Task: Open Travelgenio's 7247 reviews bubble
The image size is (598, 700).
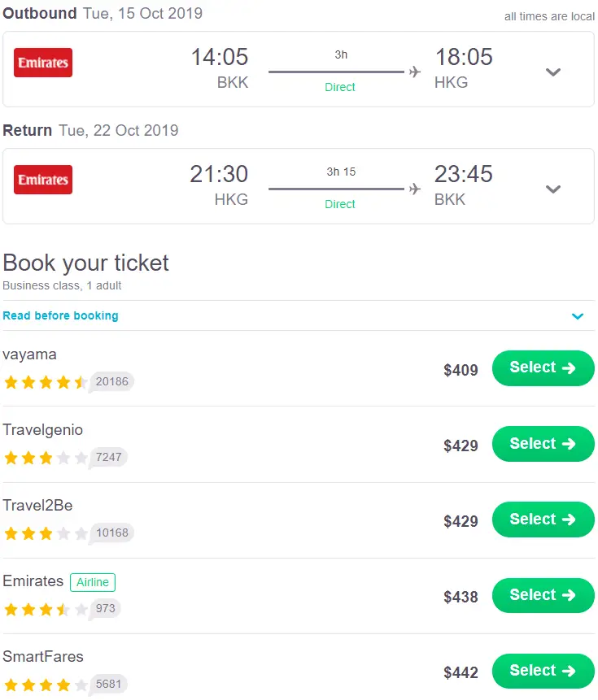Action: 108,457
